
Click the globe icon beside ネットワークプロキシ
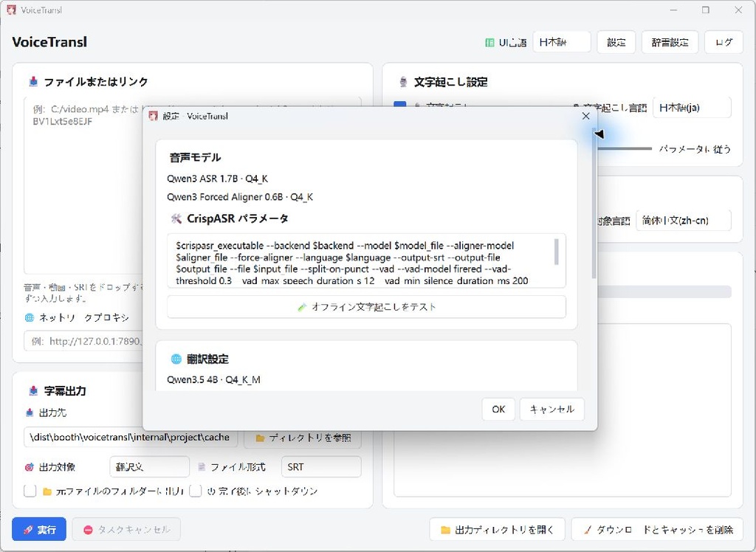30,318
